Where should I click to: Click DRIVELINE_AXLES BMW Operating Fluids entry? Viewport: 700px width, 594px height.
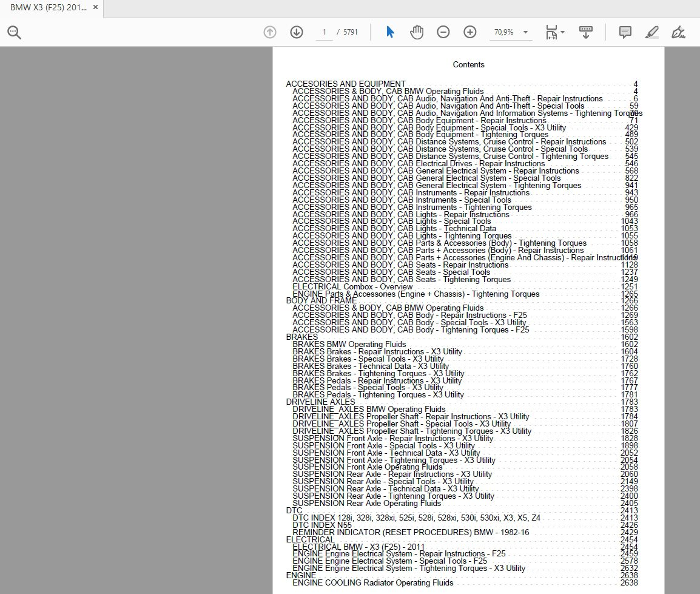[369, 409]
